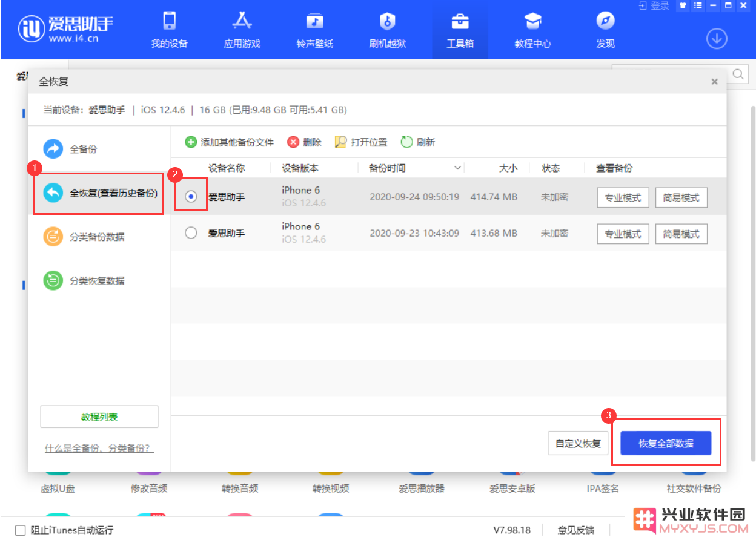This screenshot has width=756, height=543.
Task: Click the 状态 column header
Action: (x=551, y=168)
